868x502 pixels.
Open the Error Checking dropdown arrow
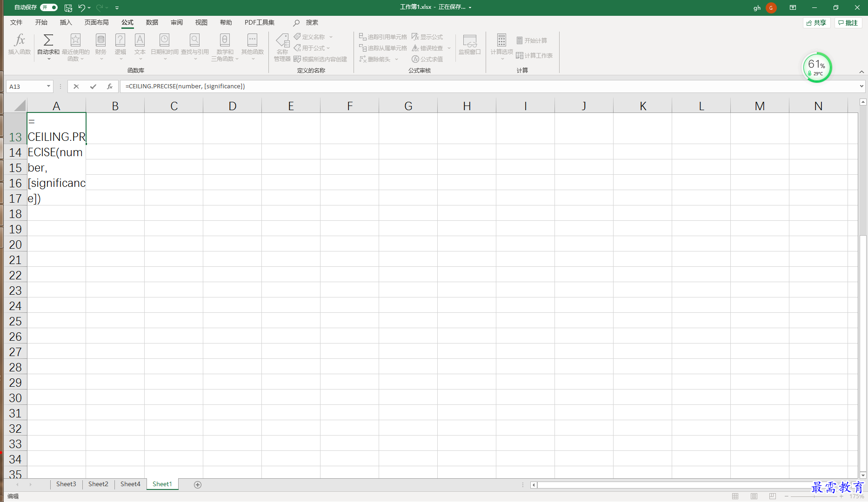tap(449, 48)
